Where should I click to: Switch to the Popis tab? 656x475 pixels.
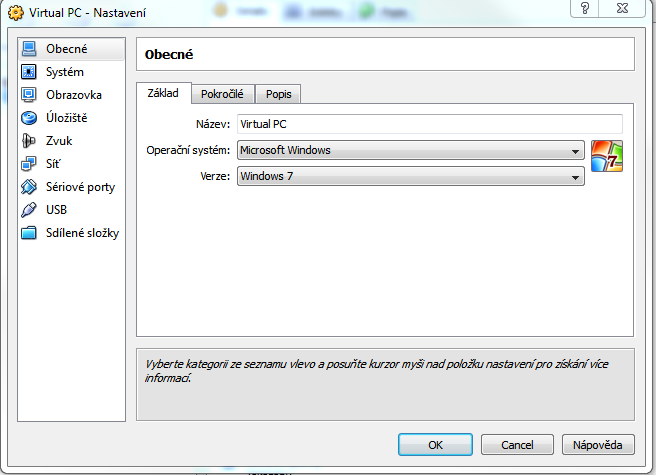pos(278,94)
